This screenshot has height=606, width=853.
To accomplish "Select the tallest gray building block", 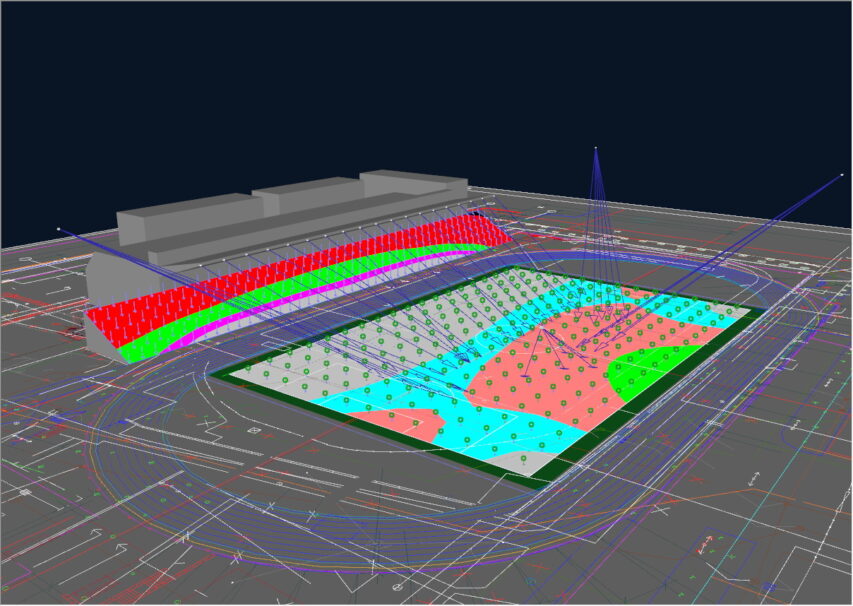I will pos(413,184).
